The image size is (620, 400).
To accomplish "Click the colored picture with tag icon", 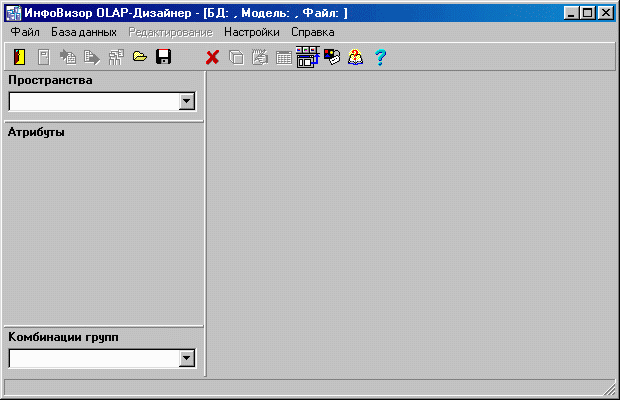I will 332,57.
